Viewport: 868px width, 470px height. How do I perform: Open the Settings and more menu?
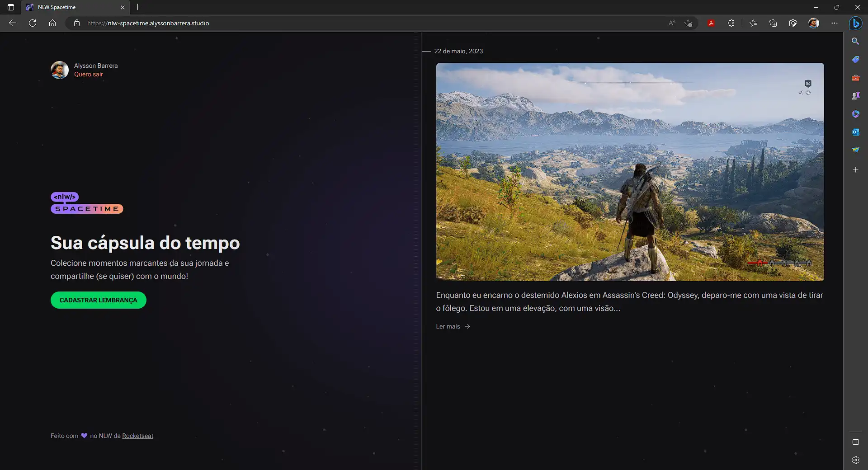click(834, 23)
